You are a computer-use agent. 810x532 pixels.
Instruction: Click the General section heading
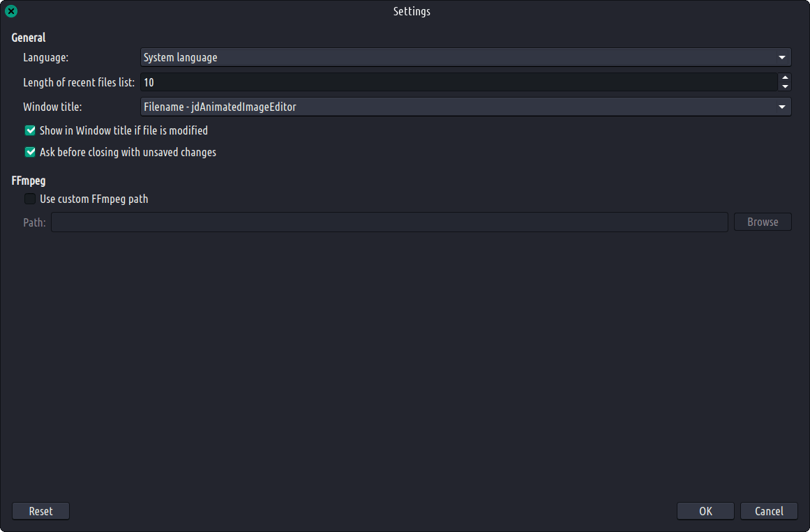pyautogui.click(x=29, y=38)
